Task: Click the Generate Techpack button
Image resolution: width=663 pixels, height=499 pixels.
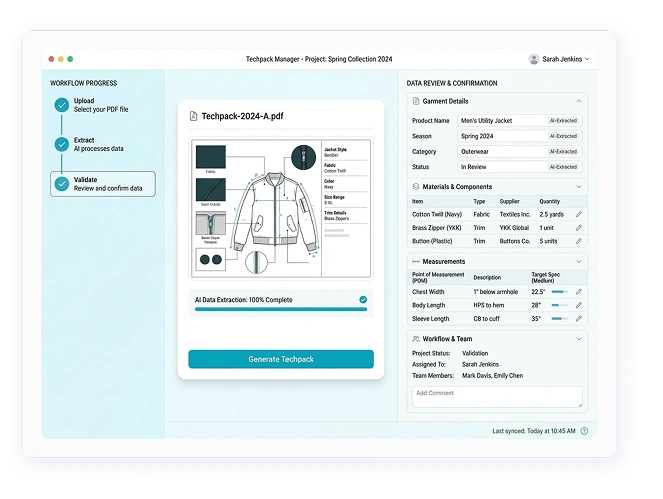Action: tap(281, 359)
